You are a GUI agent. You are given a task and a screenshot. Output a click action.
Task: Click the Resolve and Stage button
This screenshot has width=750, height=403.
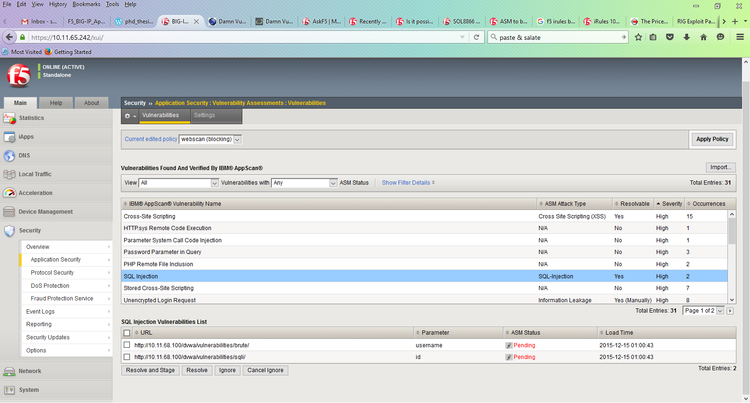pos(151,369)
